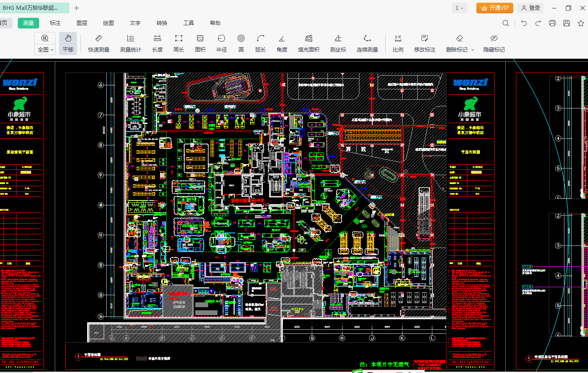Click the login (登录) button
Screen dimensions: 588x373
tap(531, 8)
